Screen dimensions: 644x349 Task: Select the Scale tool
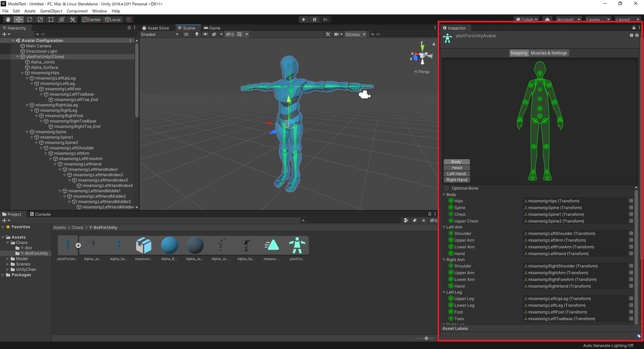click(x=40, y=19)
